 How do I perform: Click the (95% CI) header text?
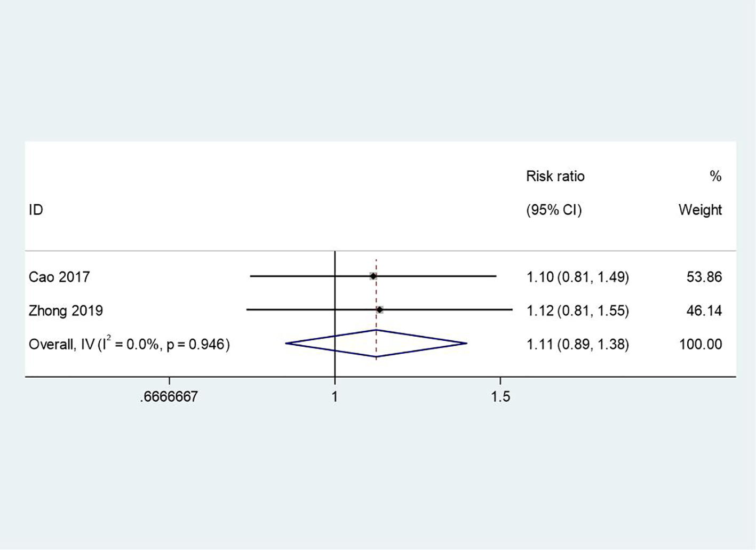coord(554,210)
